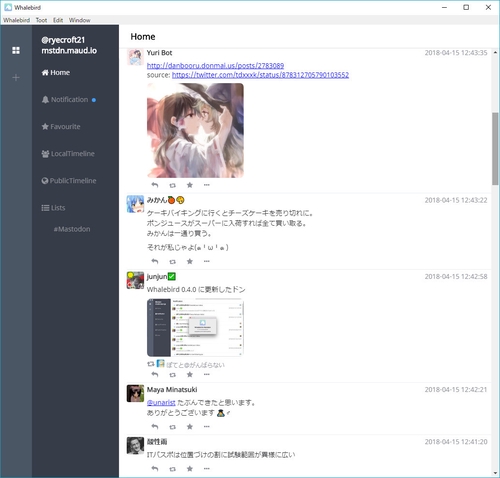Click the timestamp 2018-04-15 12:41:20
Viewport: 500px width, 478px height.
click(x=456, y=442)
